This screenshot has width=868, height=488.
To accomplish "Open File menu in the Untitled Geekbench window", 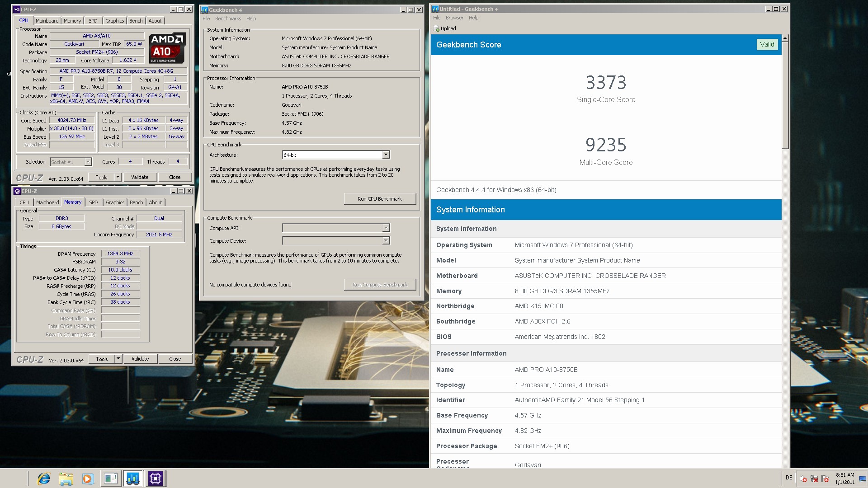I will (437, 18).
